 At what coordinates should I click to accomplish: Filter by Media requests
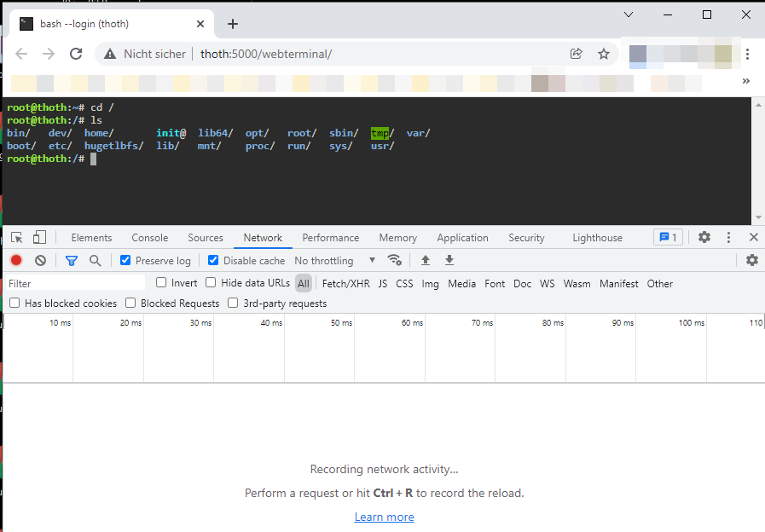point(461,283)
